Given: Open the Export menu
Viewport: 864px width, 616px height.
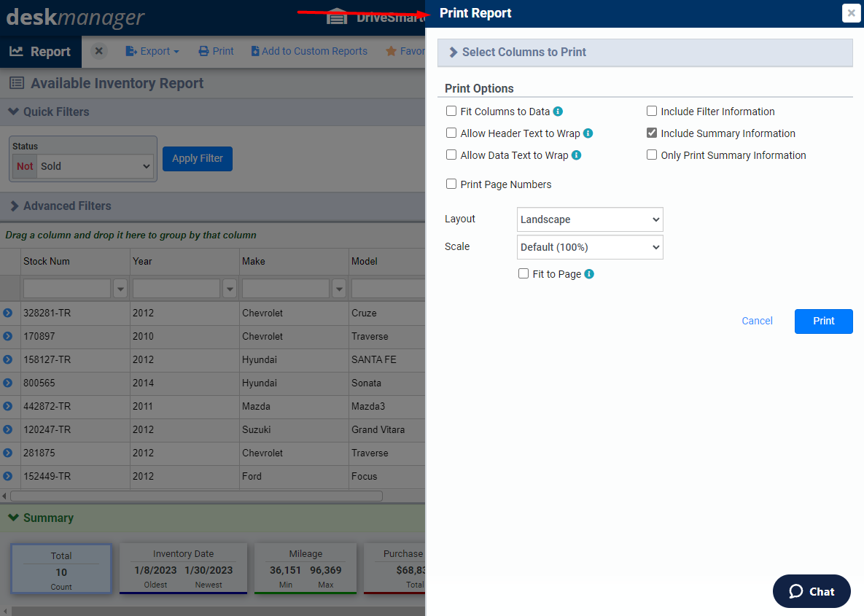Looking at the screenshot, I should coord(152,51).
